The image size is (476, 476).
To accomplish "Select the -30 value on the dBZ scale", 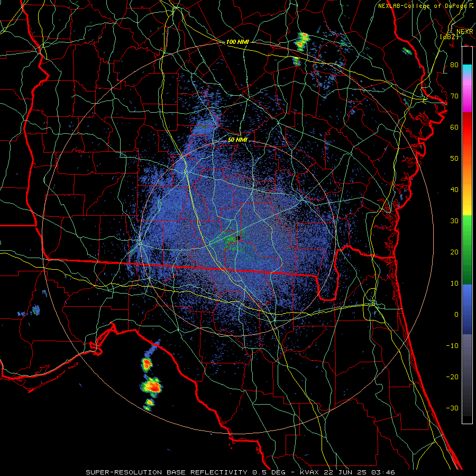I will 452,408.
